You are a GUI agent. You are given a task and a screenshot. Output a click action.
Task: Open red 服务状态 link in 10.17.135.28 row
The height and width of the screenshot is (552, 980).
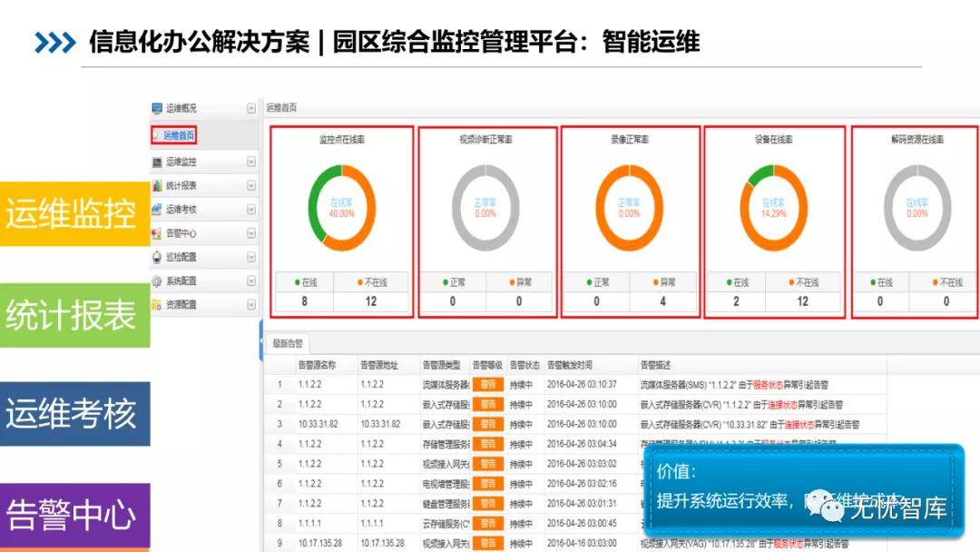tap(789, 545)
